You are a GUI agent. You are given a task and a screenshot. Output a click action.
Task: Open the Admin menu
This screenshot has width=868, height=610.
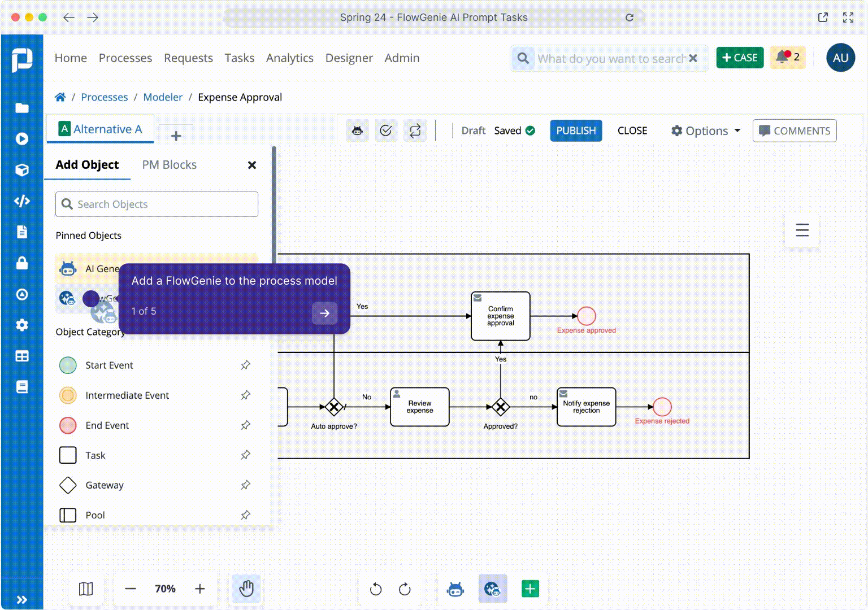click(402, 58)
